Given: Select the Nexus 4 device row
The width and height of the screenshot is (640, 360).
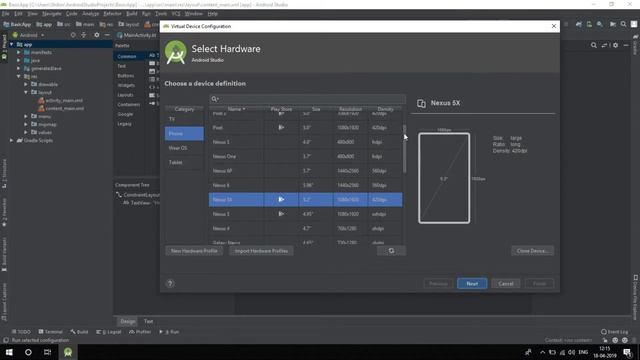Looking at the screenshot, I should click(305, 228).
